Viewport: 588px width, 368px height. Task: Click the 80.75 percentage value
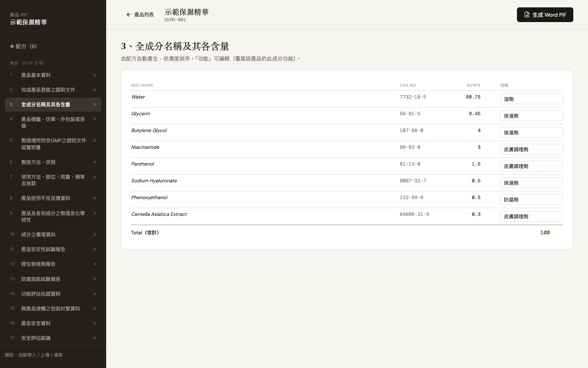[x=473, y=97]
